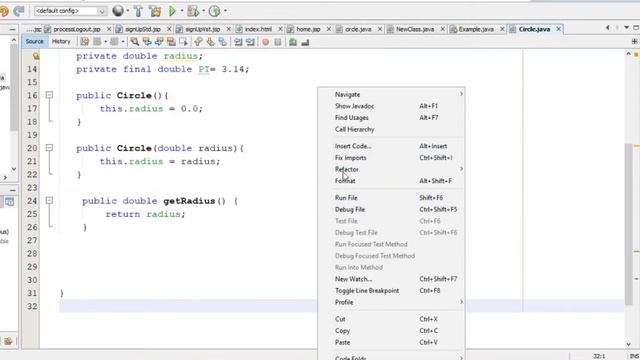Choose Copy in the context menu
640x360 pixels.
(x=391, y=331)
